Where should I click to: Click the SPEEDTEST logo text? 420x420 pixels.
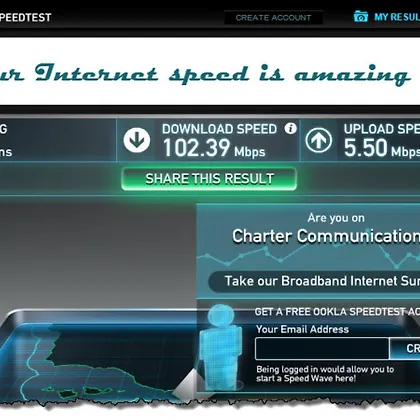(25, 17)
